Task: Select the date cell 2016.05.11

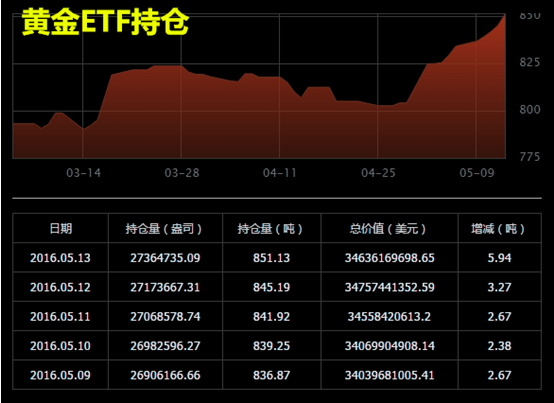Action: pos(60,316)
